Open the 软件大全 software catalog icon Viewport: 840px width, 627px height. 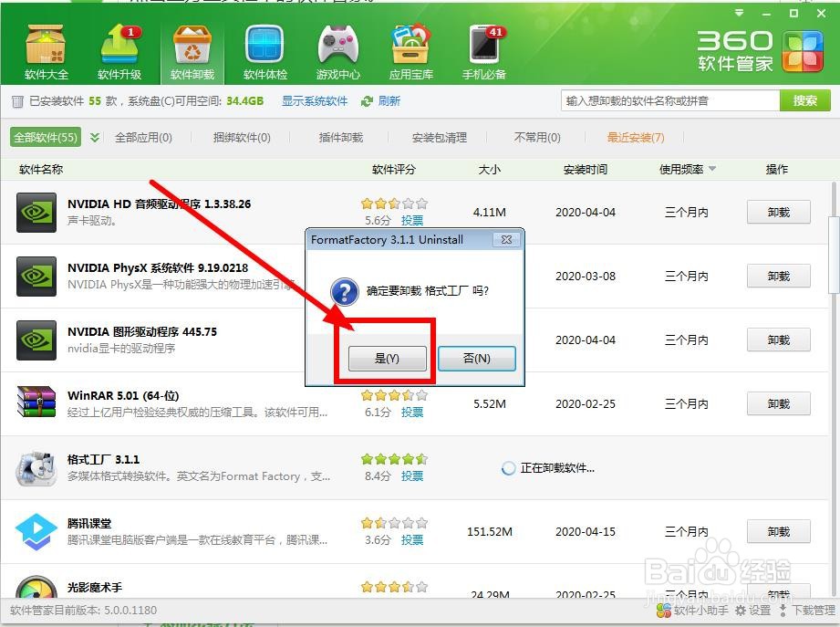pyautogui.click(x=47, y=52)
